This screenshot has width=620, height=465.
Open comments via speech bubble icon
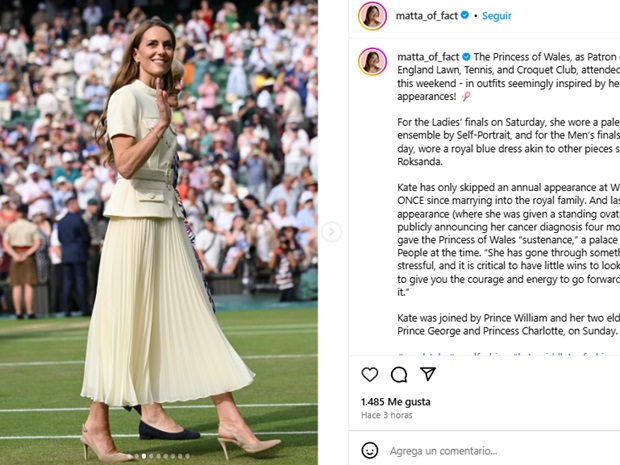pos(399,374)
